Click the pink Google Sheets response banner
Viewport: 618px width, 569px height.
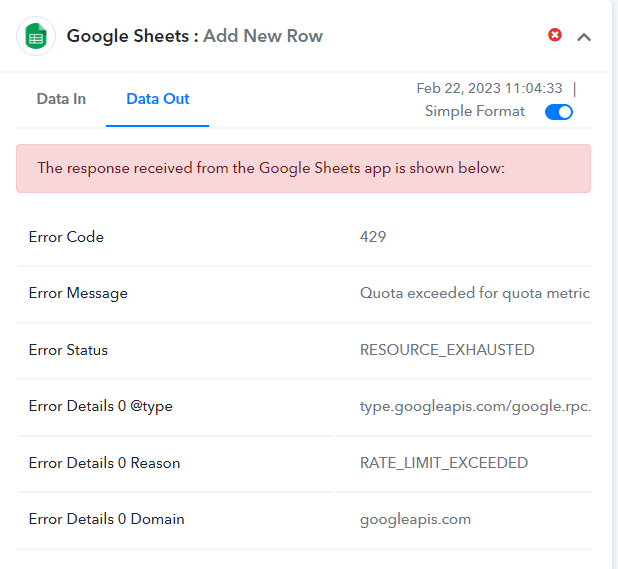(x=303, y=168)
